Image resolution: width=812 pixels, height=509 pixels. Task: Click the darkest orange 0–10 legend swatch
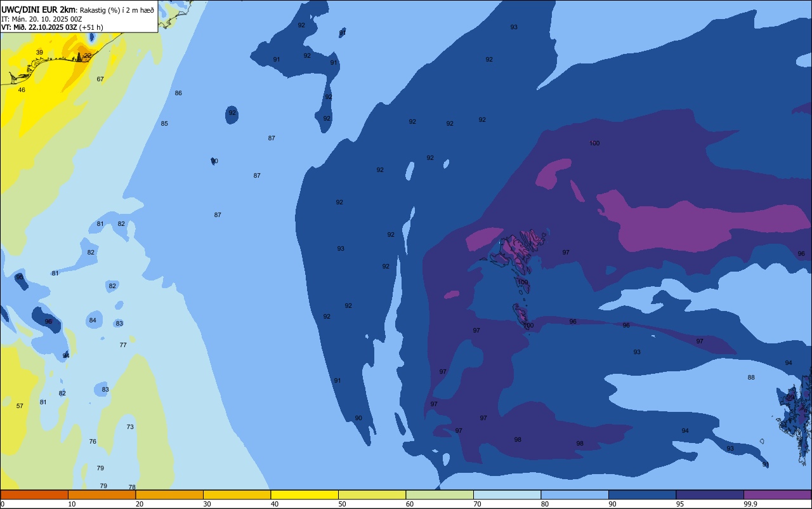click(x=34, y=494)
